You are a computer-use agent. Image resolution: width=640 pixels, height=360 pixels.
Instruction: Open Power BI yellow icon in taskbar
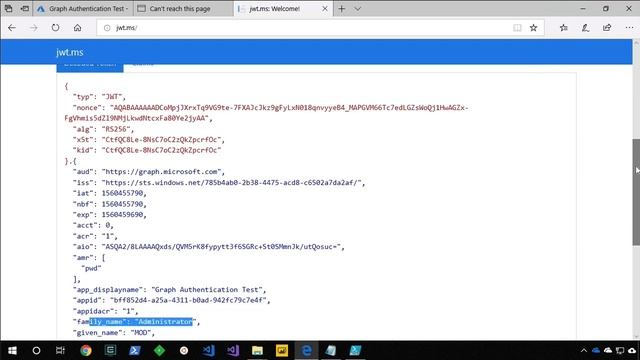coord(282,350)
